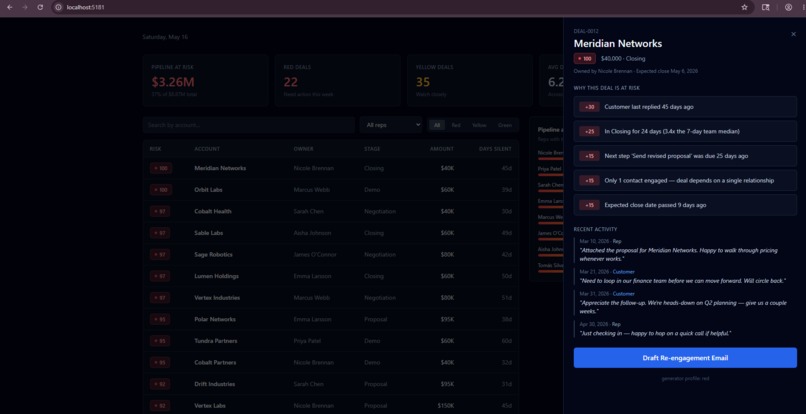Open the Cobalt Health deal row

pyautogui.click(x=331, y=211)
